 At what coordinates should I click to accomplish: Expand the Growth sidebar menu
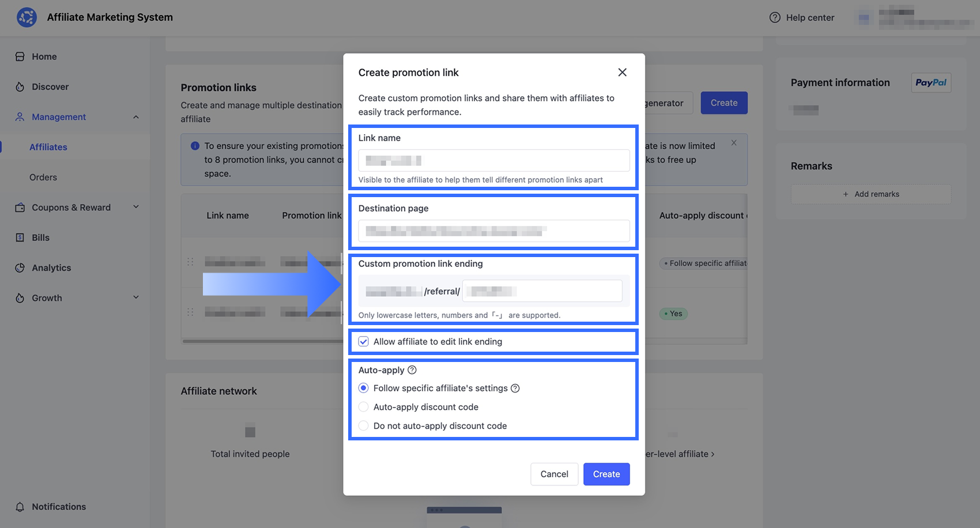pyautogui.click(x=136, y=297)
